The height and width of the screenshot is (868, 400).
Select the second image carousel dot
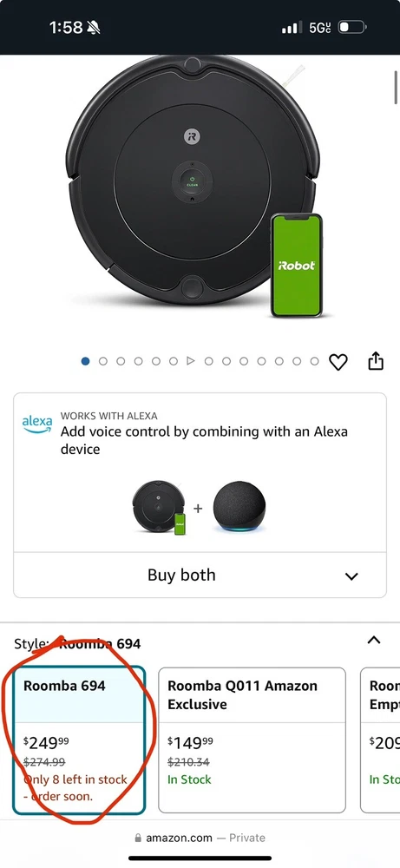point(103,361)
